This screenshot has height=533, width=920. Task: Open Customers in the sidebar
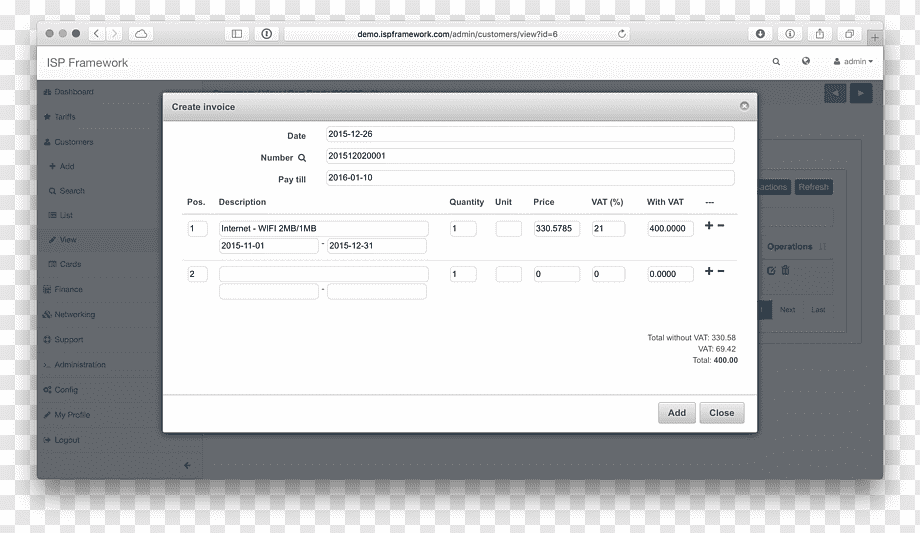pos(74,142)
